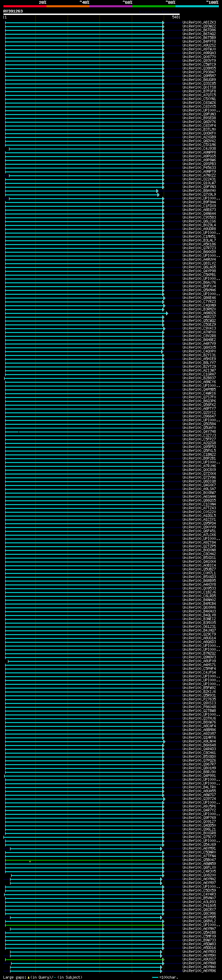Select hit label UniRef100_B7NZ02
The image size is (222, 980).
pos(199,654)
